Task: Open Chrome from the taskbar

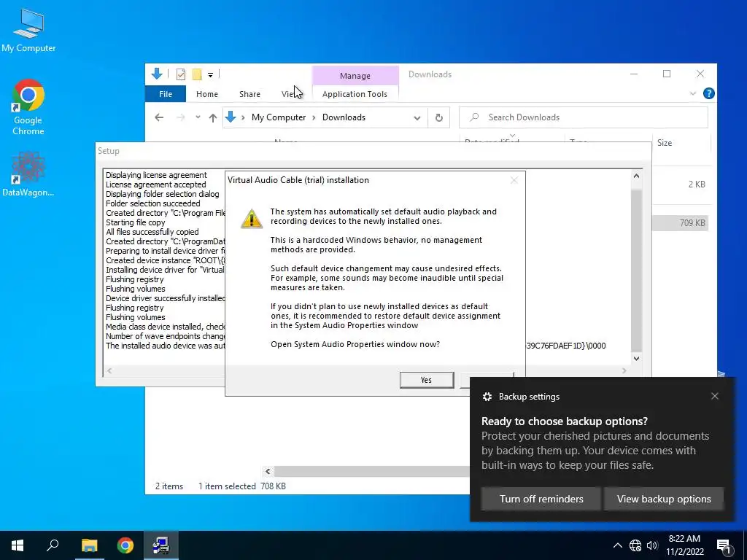Action: pos(125,545)
